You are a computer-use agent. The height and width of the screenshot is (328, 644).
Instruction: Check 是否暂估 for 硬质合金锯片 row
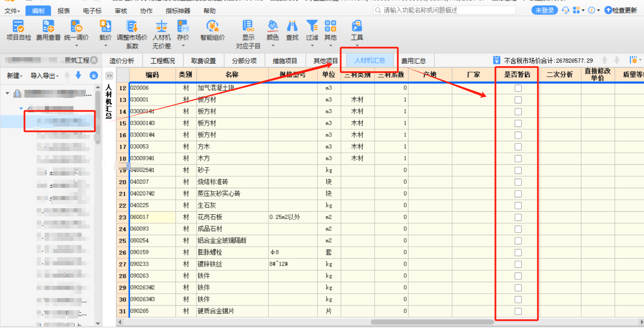(518, 311)
